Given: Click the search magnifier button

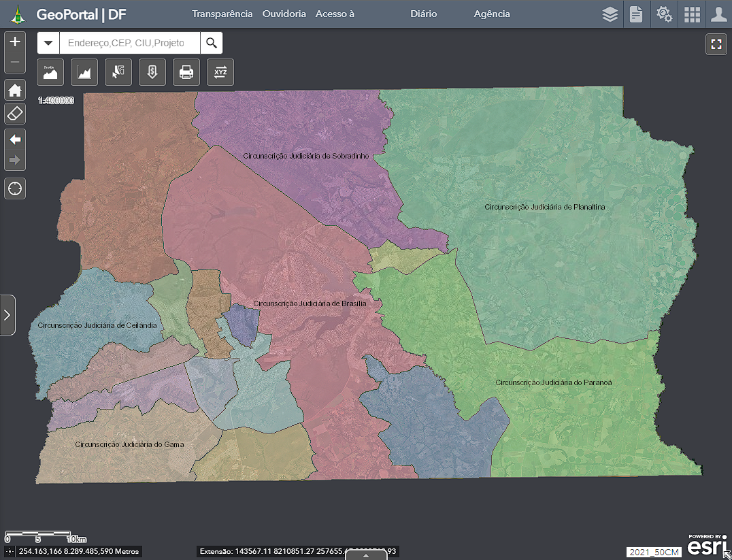Looking at the screenshot, I should coord(212,43).
